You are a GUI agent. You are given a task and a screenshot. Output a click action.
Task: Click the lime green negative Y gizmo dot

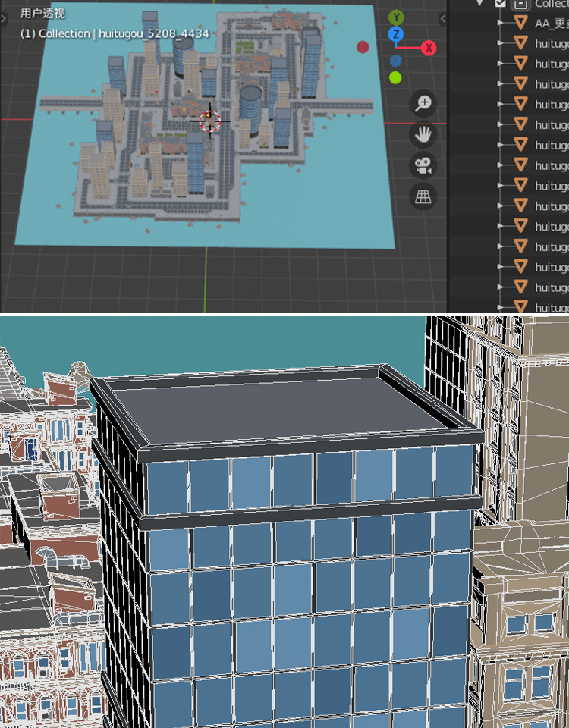[395, 77]
